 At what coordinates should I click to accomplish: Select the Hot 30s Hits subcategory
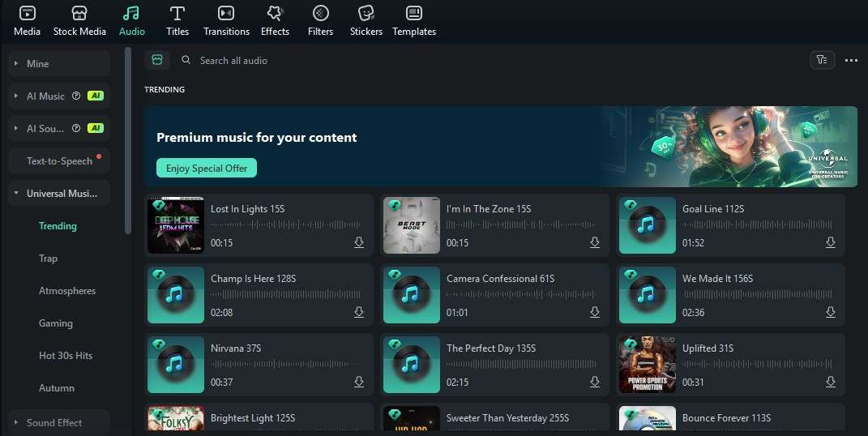(66, 355)
